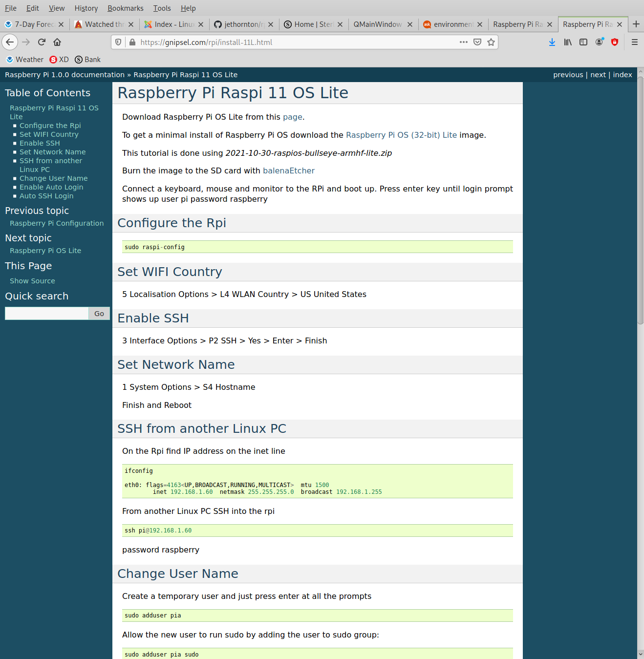Open the download 'page' link

coord(292,117)
